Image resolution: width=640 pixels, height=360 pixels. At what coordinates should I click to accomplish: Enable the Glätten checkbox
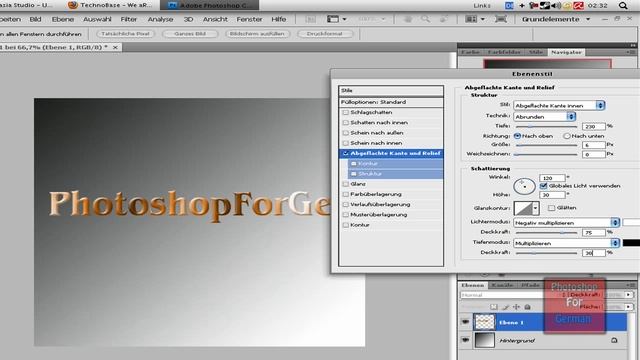click(x=551, y=208)
